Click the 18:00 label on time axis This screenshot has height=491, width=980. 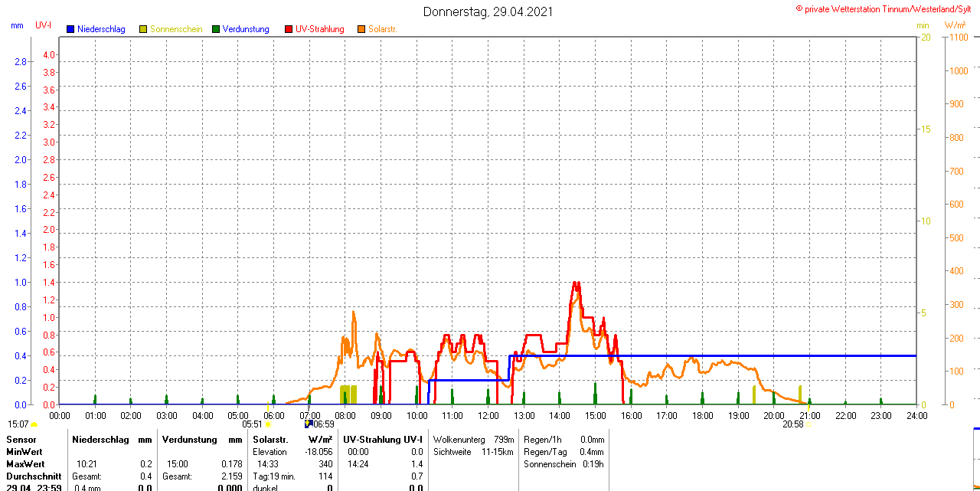(702, 415)
